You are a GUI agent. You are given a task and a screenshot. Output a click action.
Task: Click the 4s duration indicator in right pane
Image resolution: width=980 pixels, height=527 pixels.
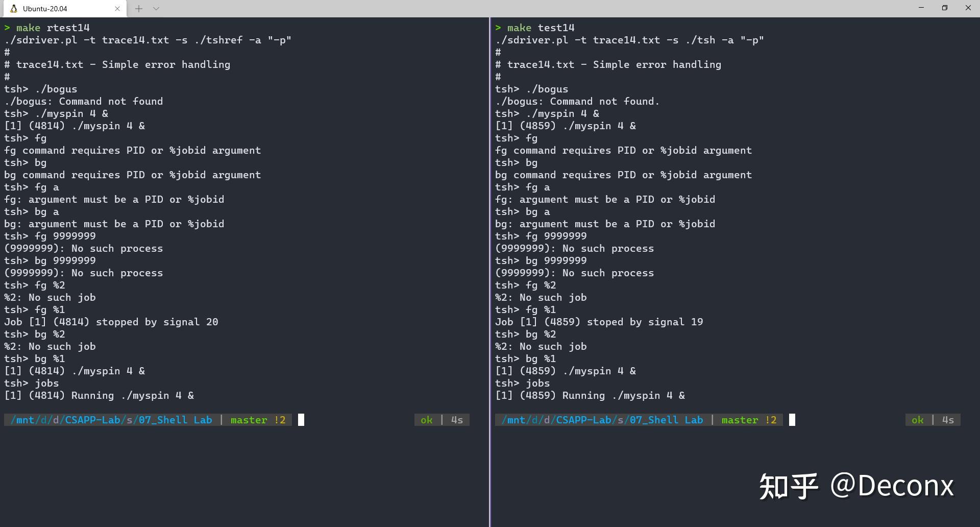(947, 420)
